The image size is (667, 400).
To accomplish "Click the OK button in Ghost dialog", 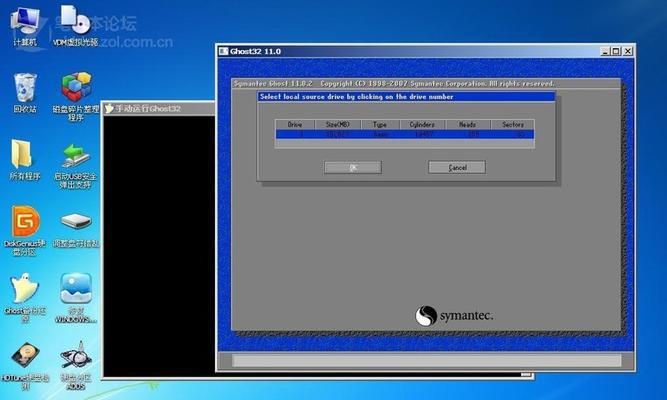I will 353,168.
